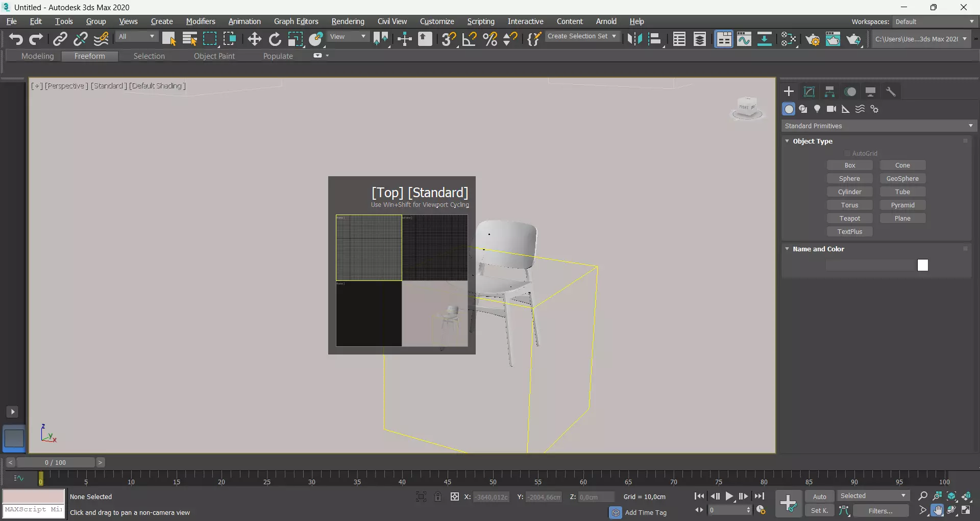
Task: Select the Select and Link tool
Action: pyautogui.click(x=60, y=39)
